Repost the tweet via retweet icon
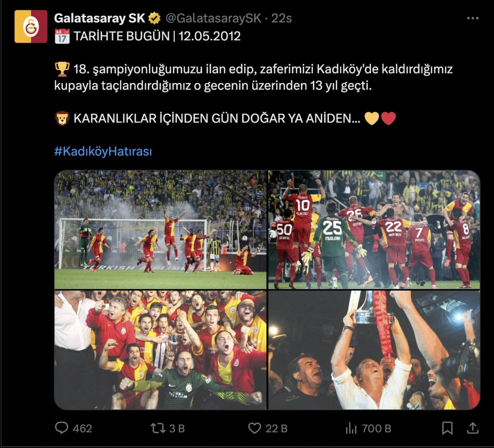The width and height of the screenshot is (494, 448). pyautogui.click(x=158, y=428)
